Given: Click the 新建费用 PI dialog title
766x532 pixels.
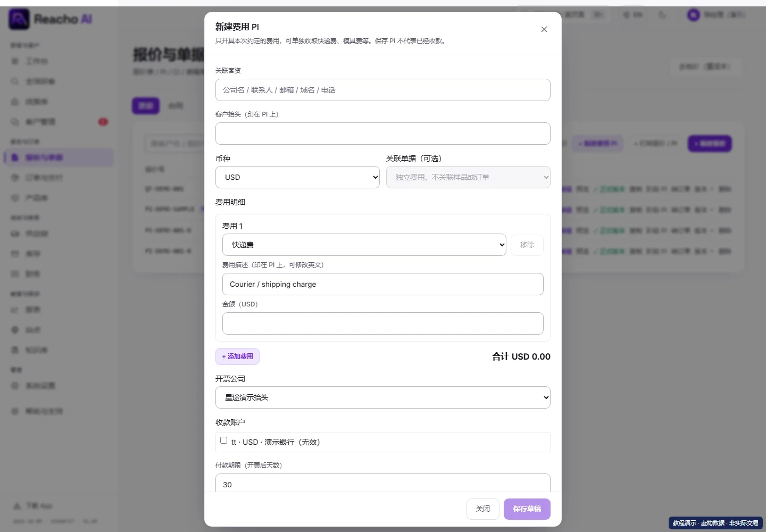Looking at the screenshot, I should click(x=237, y=27).
